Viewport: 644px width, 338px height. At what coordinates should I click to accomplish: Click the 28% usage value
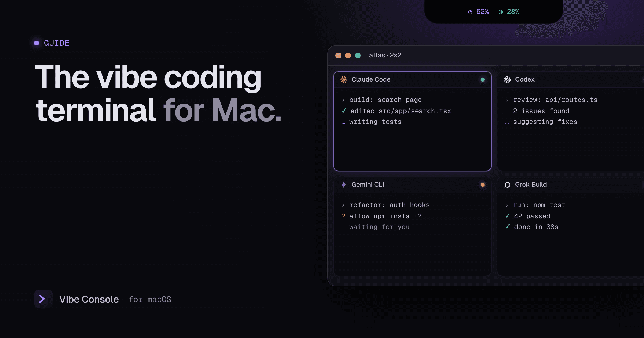tap(513, 12)
